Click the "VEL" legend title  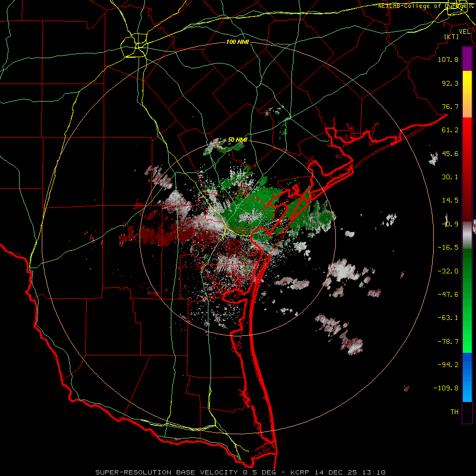pyautogui.click(x=464, y=32)
